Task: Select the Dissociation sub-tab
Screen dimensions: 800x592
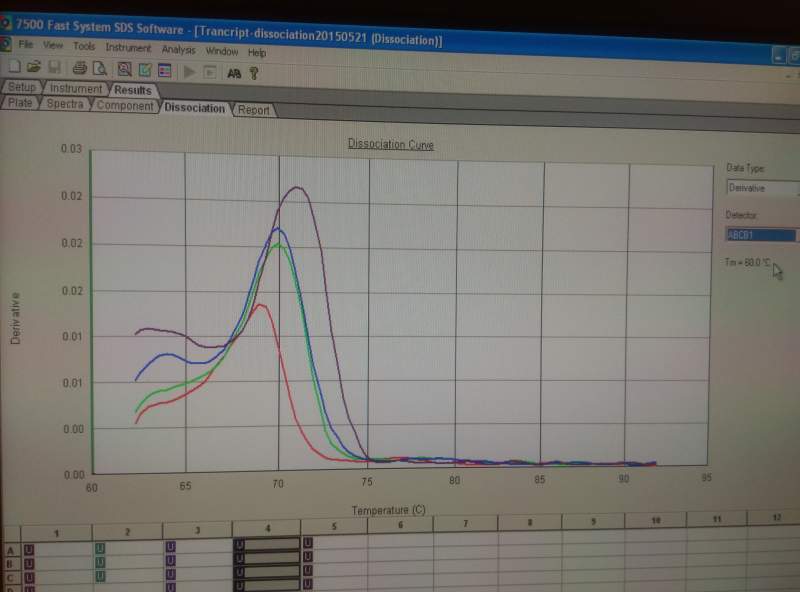Action: 194,108
